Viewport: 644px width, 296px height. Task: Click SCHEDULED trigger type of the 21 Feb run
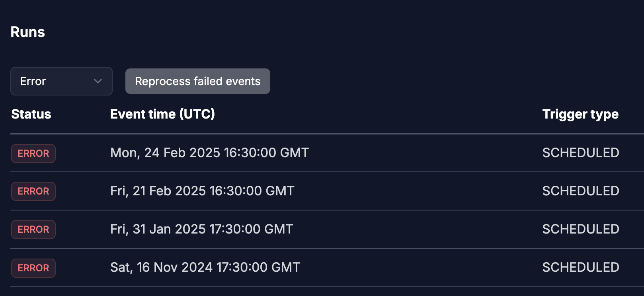[x=581, y=191]
